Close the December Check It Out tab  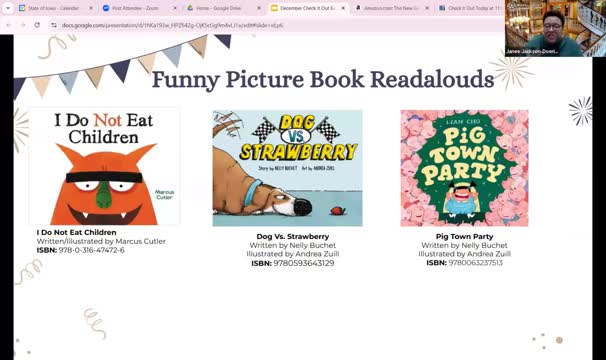[343, 8]
